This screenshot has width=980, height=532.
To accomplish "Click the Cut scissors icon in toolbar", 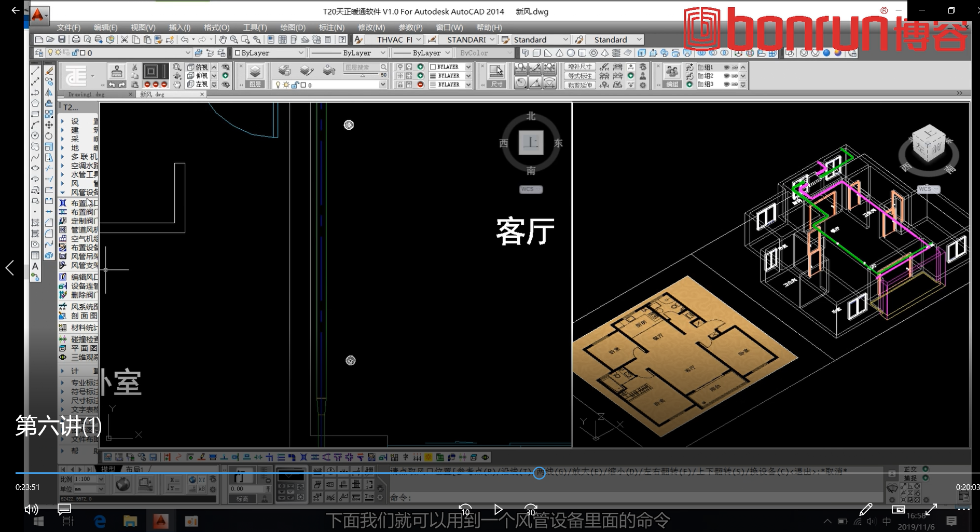I will click(x=125, y=39).
